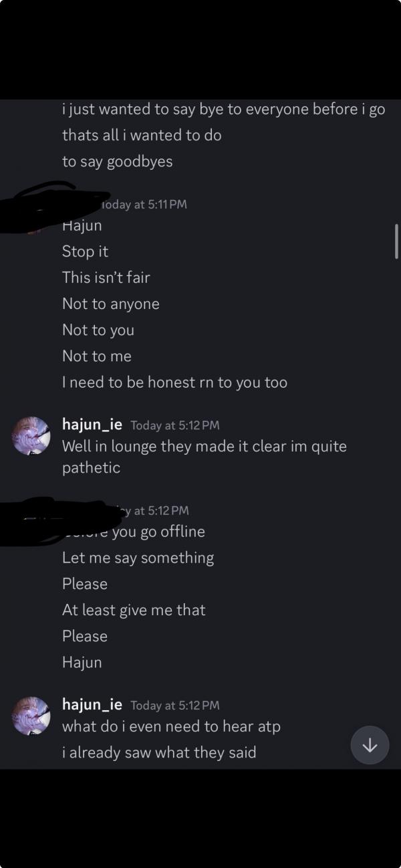Tap the hajun_ie username above 'what do i even'
Image resolution: width=401 pixels, height=868 pixels.
[x=92, y=704]
